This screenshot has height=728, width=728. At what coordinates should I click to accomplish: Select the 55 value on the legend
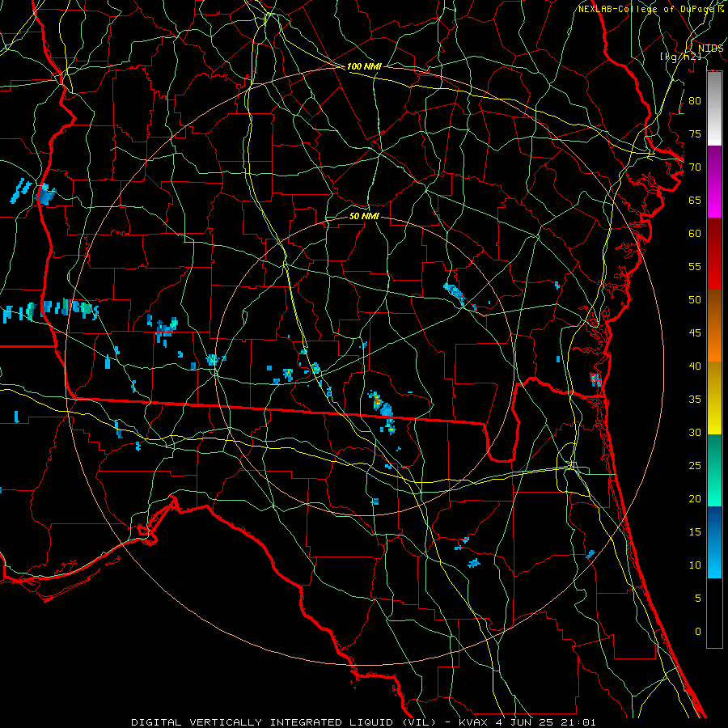pos(695,266)
